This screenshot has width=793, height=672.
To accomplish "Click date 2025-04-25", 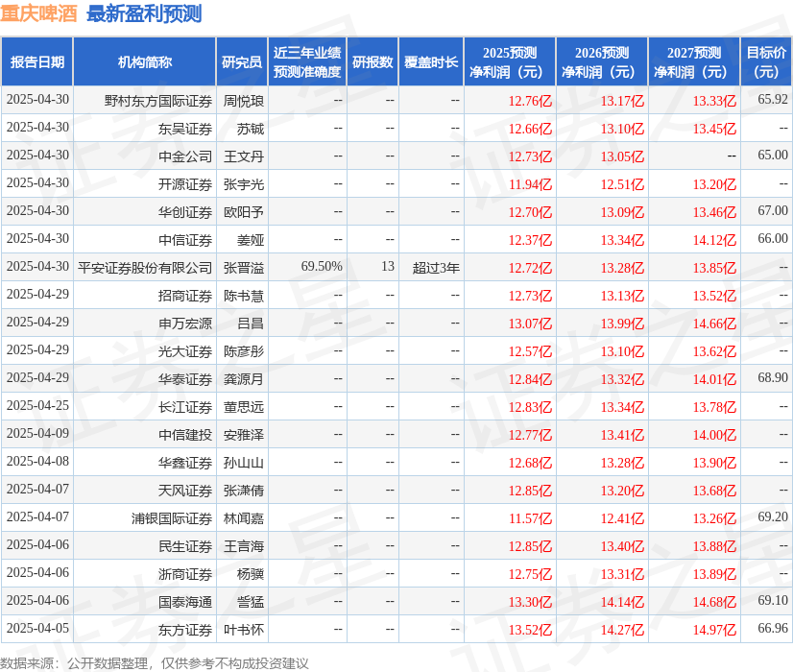I will click(x=37, y=405).
